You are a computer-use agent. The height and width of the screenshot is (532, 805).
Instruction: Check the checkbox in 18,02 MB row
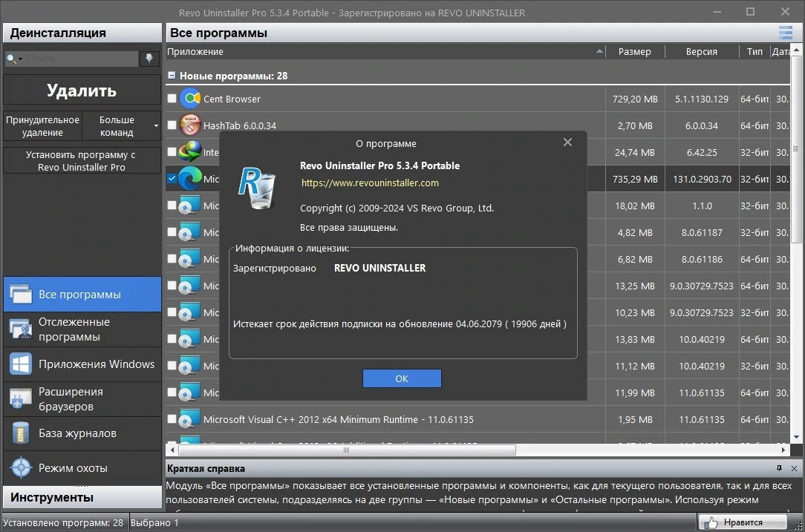click(172, 206)
